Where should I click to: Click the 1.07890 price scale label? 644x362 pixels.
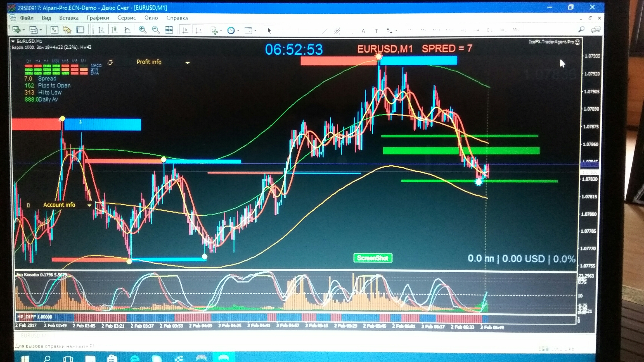click(x=591, y=109)
